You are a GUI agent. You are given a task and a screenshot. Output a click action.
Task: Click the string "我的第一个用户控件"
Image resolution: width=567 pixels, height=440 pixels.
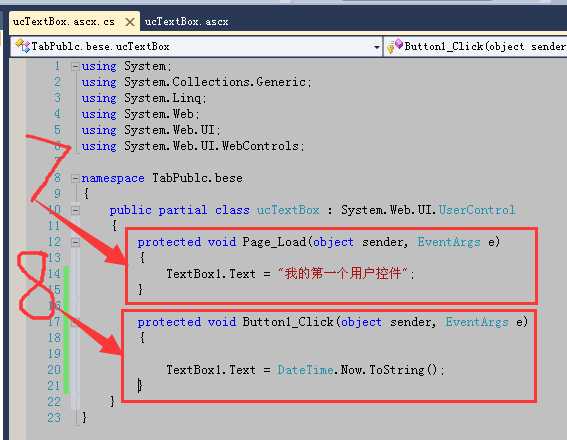tap(343, 273)
